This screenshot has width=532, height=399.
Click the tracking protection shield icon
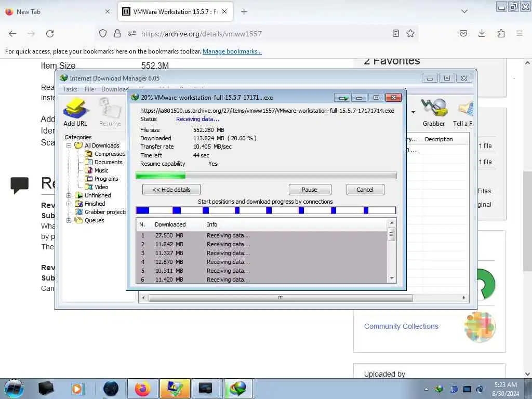(103, 34)
